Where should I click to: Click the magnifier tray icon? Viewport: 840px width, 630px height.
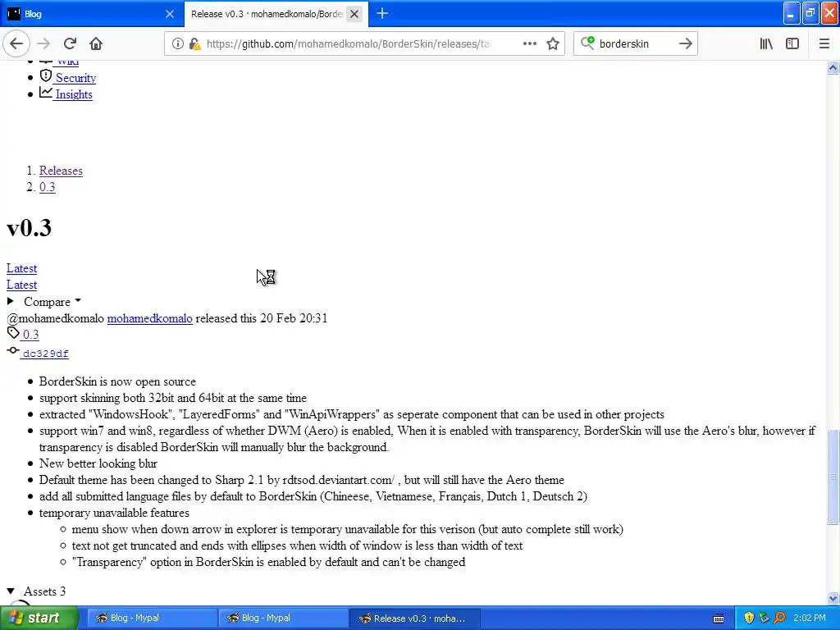pos(779,618)
